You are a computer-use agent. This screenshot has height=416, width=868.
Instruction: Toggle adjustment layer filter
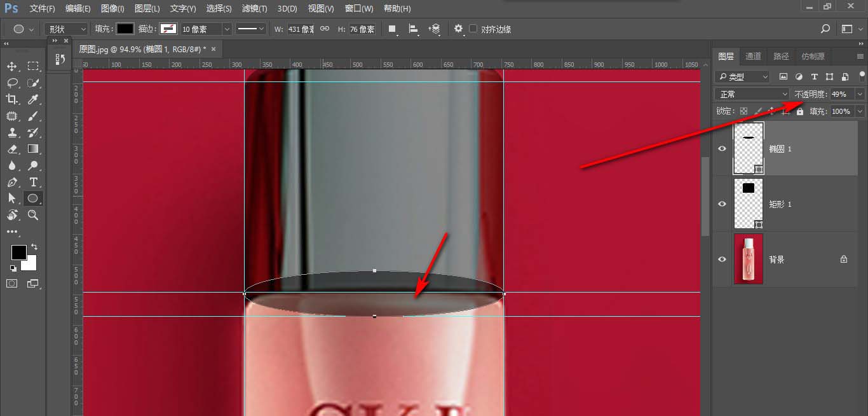[799, 76]
